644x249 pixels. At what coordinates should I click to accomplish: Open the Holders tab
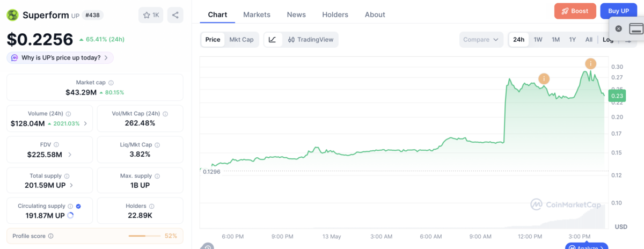point(335,14)
